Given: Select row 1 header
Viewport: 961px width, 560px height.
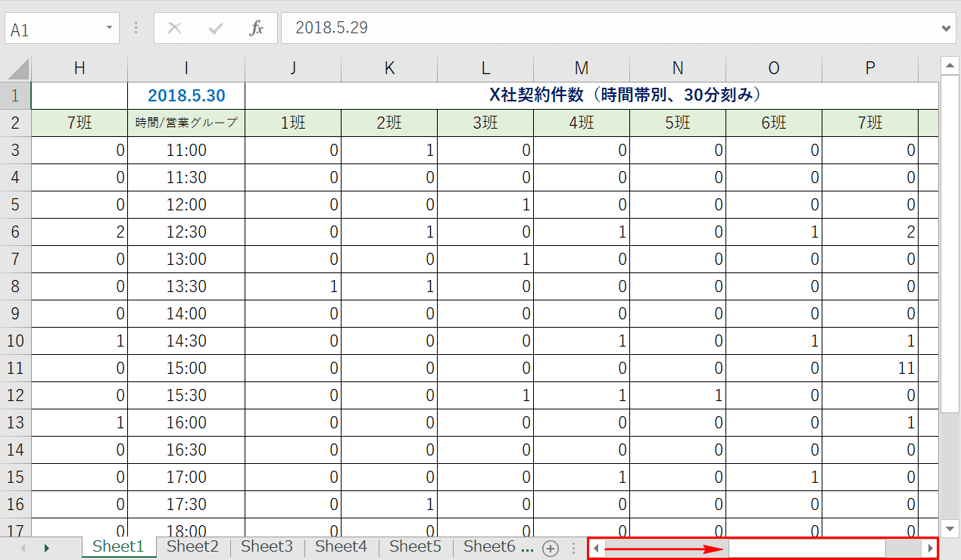Looking at the screenshot, I should (x=16, y=95).
